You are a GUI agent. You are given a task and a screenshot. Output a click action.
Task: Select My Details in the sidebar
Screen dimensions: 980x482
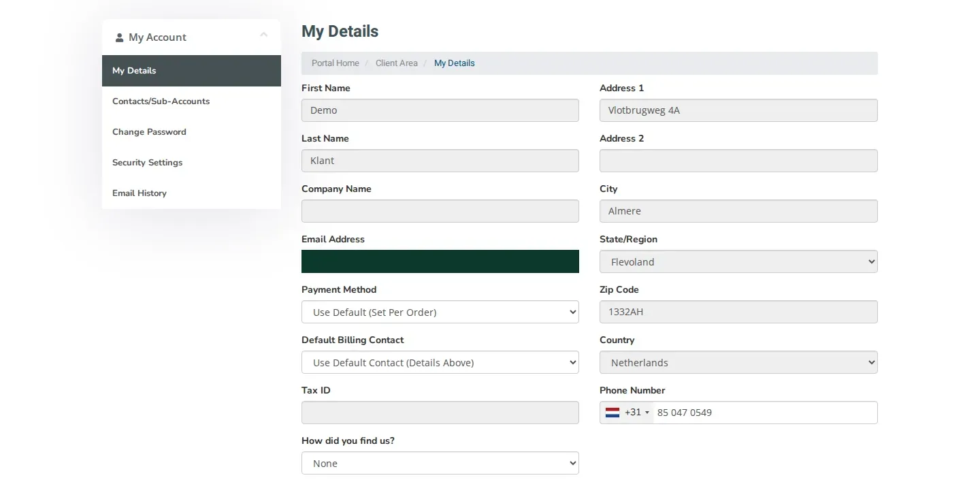(x=191, y=71)
